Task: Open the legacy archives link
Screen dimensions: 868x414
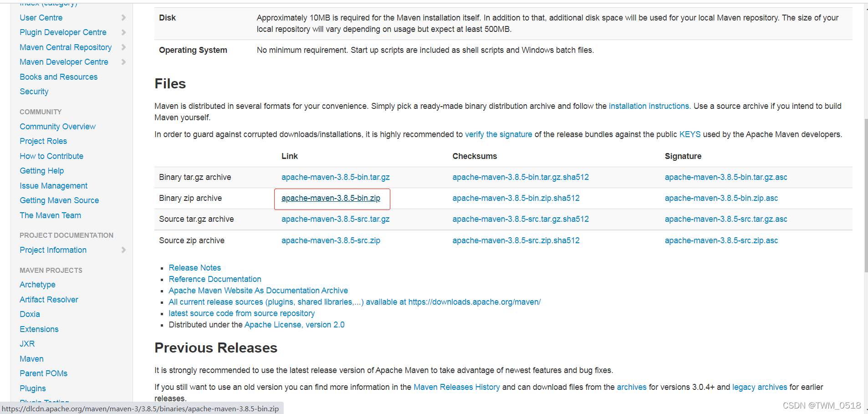Action: [760, 387]
